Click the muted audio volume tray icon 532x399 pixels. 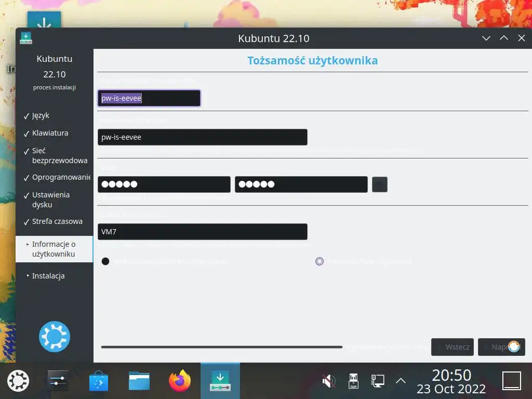(329, 381)
